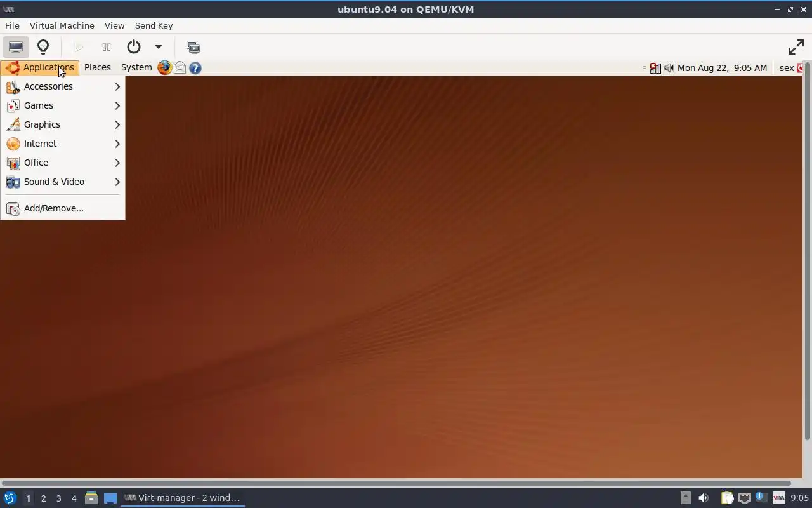Open the manage VM snapshots view
The width and height of the screenshot is (812, 508).
point(193,47)
